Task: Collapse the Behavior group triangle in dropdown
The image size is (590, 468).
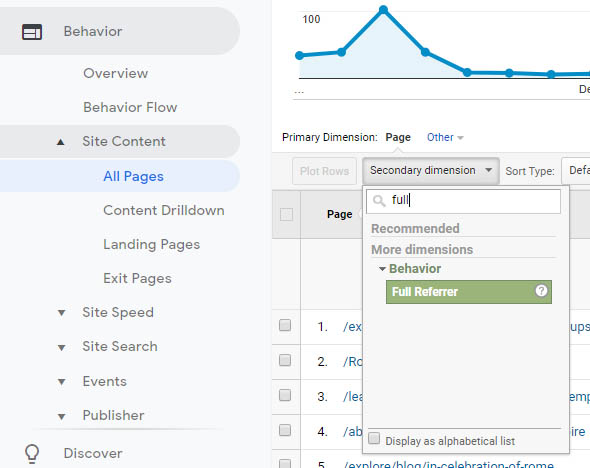Action: [x=382, y=269]
